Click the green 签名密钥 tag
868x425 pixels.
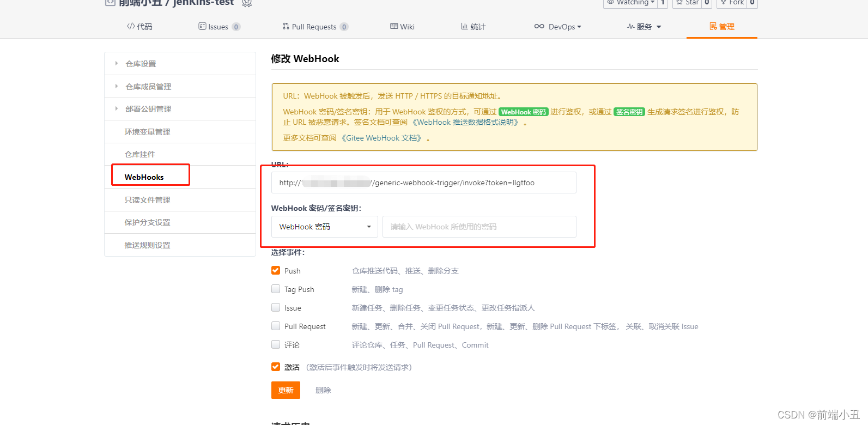click(x=629, y=112)
